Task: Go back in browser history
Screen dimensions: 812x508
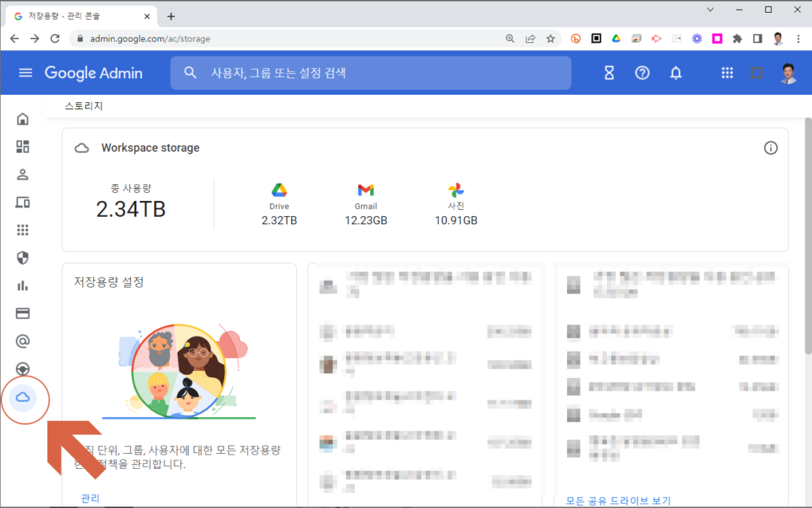Action: (x=14, y=39)
